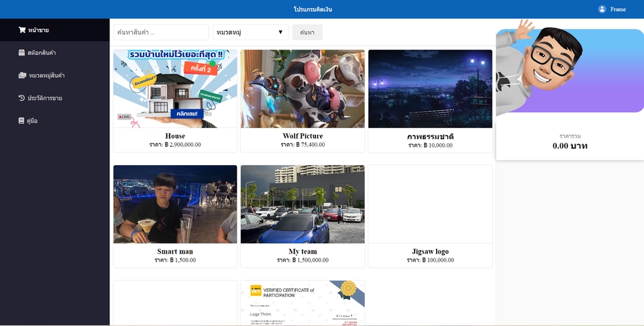Select the ภาพธรรมชาติ product image
Screen dimensions: 644x326
[x=430, y=89]
